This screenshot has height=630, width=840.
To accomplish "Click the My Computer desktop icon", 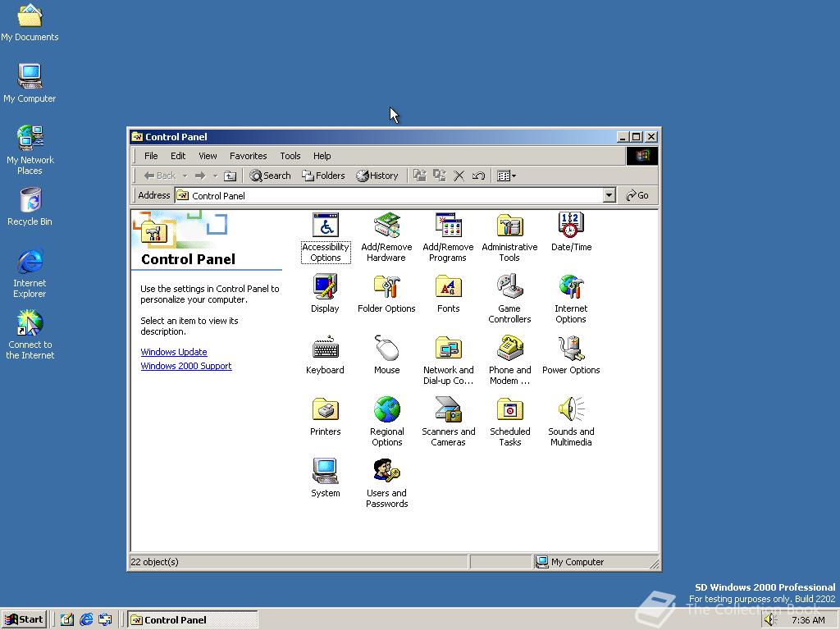I will click(x=30, y=83).
